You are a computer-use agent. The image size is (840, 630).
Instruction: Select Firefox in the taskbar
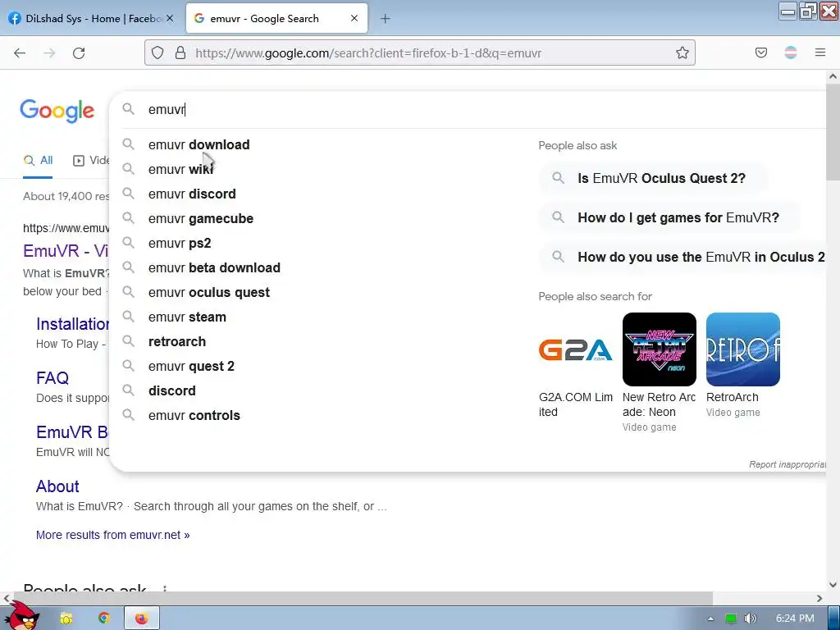pyautogui.click(x=141, y=619)
